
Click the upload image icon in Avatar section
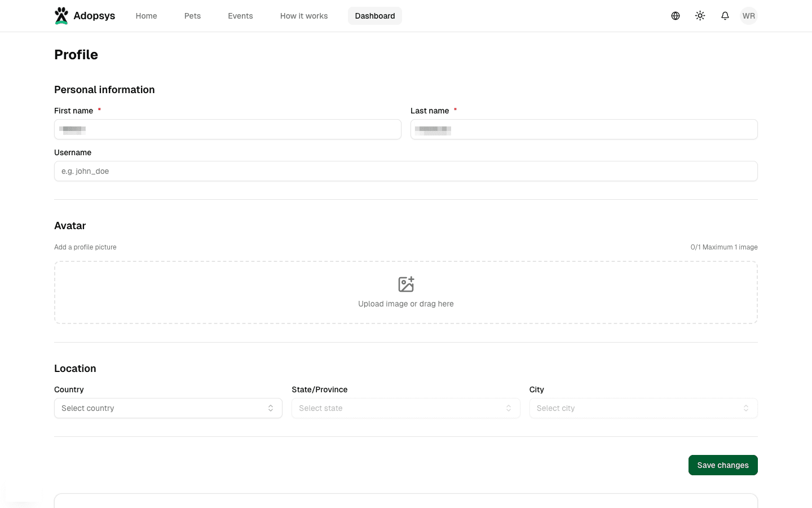(406, 284)
